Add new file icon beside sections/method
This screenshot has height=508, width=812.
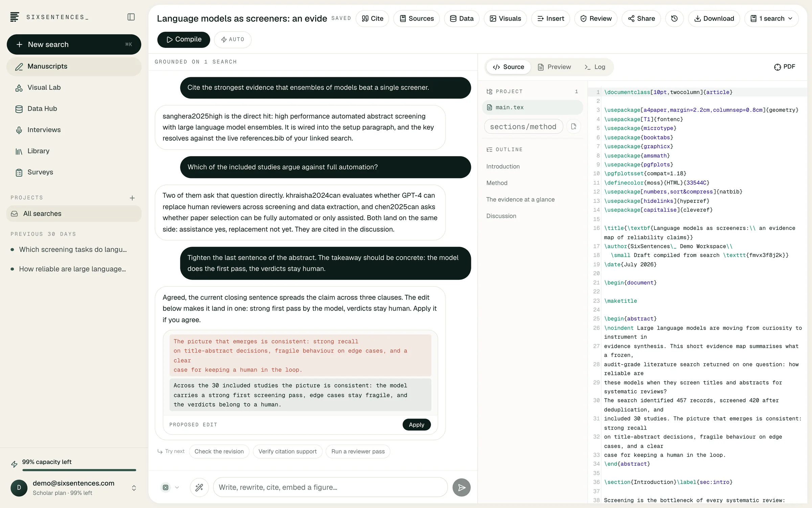click(x=573, y=127)
